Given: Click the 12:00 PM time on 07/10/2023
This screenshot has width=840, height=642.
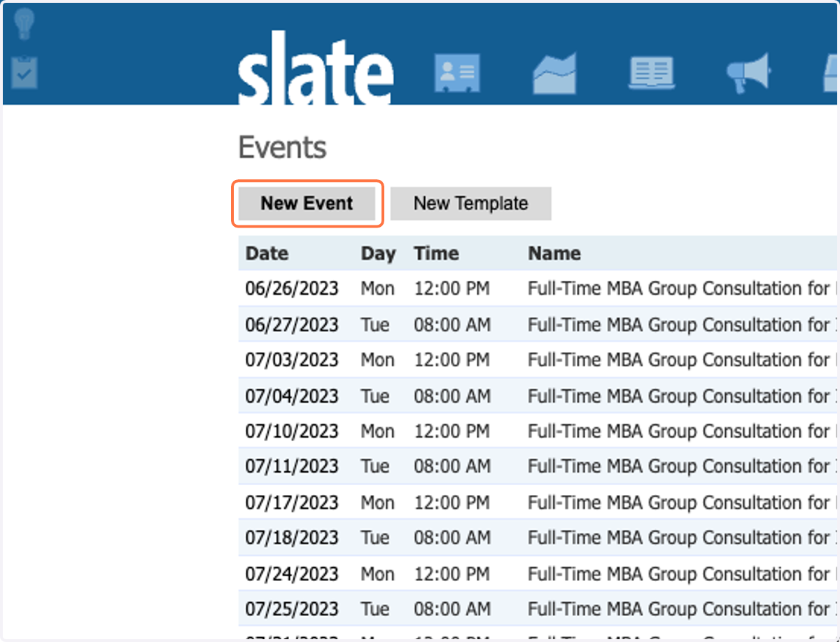Looking at the screenshot, I should [452, 431].
